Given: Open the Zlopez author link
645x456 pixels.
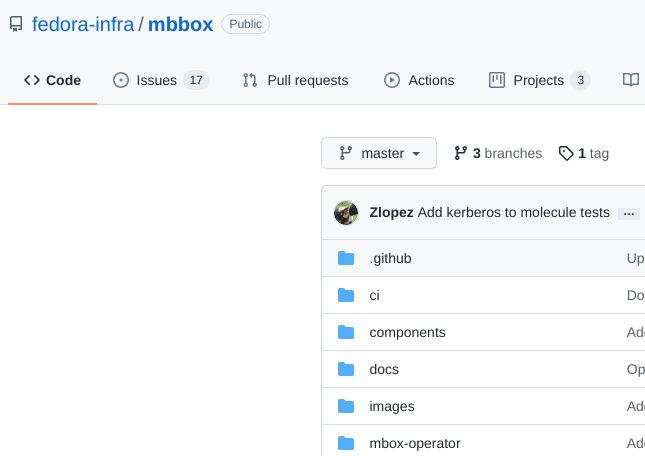Looking at the screenshot, I should [x=391, y=213].
